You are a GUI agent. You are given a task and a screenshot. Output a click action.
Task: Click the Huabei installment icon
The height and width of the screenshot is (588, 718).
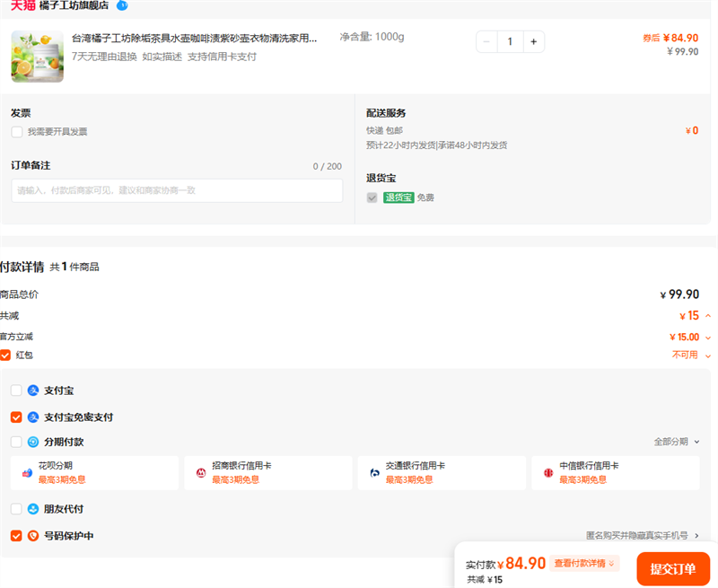[28, 473]
